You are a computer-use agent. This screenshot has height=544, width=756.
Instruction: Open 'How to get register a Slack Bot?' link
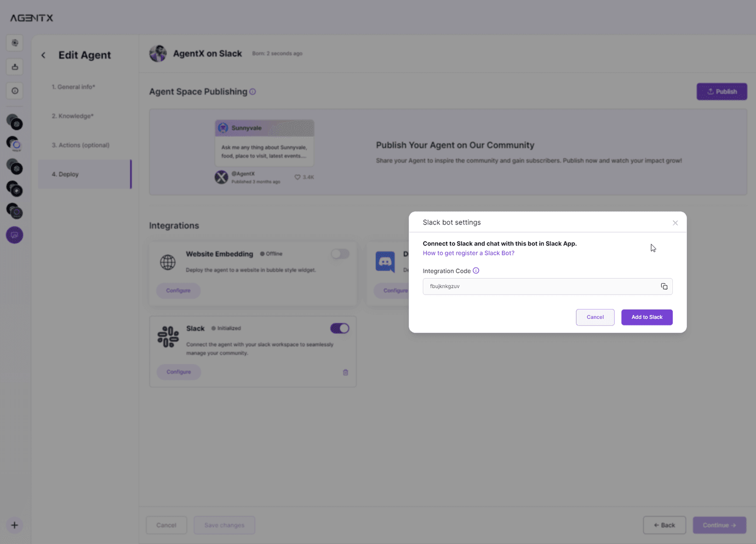468,253
